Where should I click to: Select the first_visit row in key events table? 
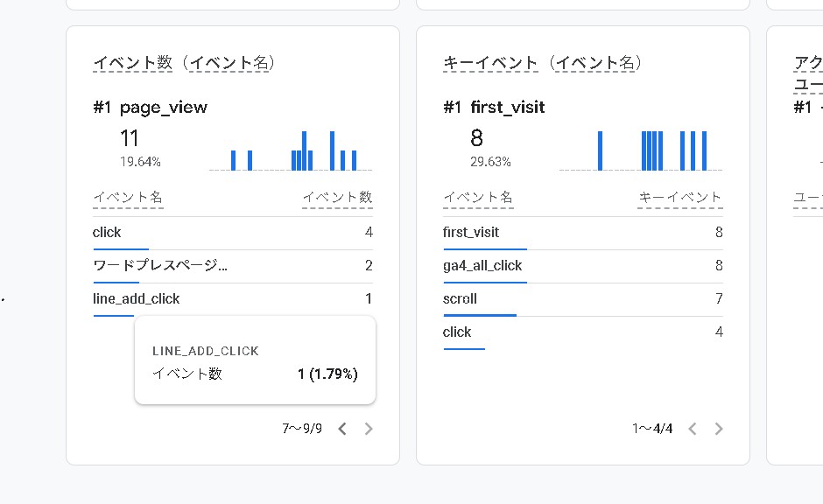[x=471, y=233]
